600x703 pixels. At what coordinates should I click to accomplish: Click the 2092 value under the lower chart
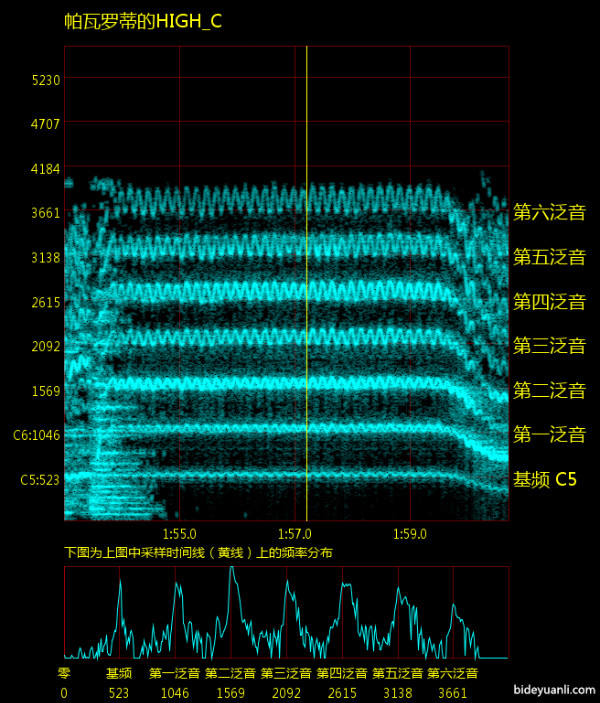[286, 693]
